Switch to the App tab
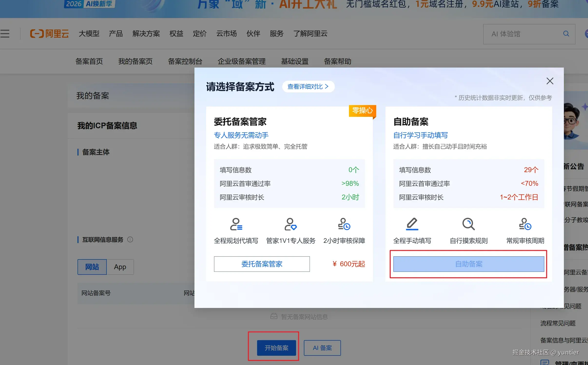Screen dimensions: 588x365 (x=120, y=267)
